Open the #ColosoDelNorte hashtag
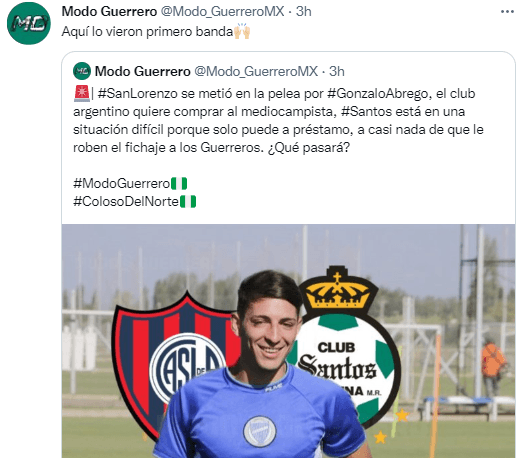Screen dimensions: 526x458 click(x=126, y=202)
